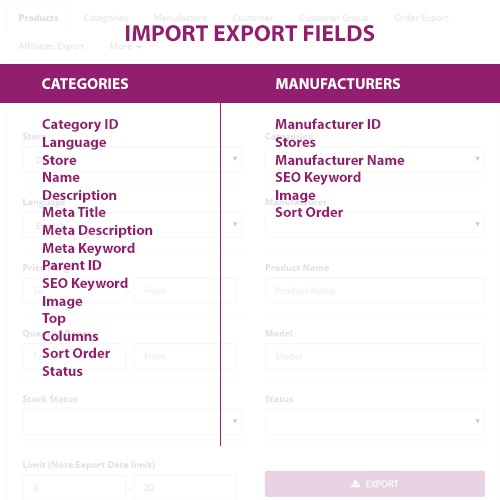The image size is (500, 500).
Task: Select the Customer tab
Action: (253, 18)
